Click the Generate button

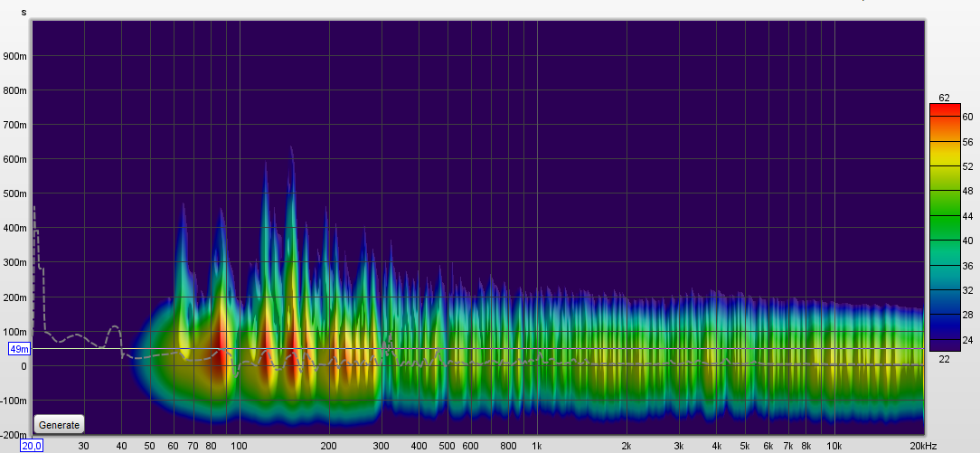[x=60, y=424]
